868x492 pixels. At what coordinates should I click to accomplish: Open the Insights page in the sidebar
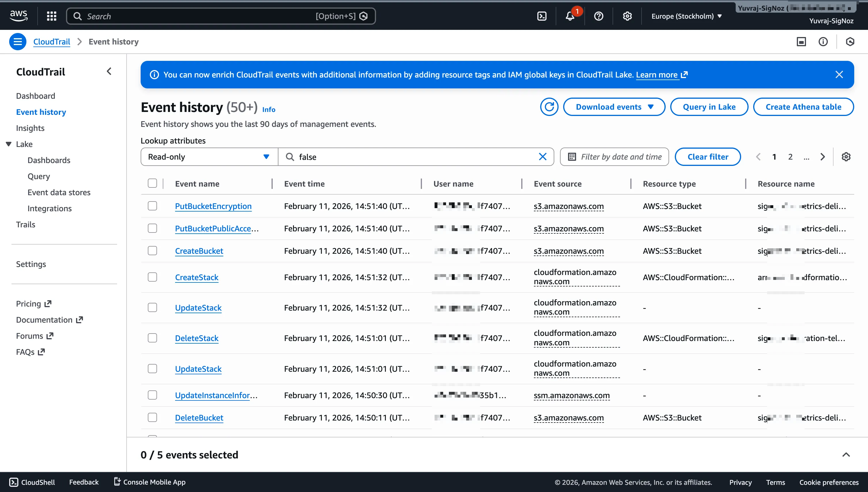pyautogui.click(x=30, y=128)
